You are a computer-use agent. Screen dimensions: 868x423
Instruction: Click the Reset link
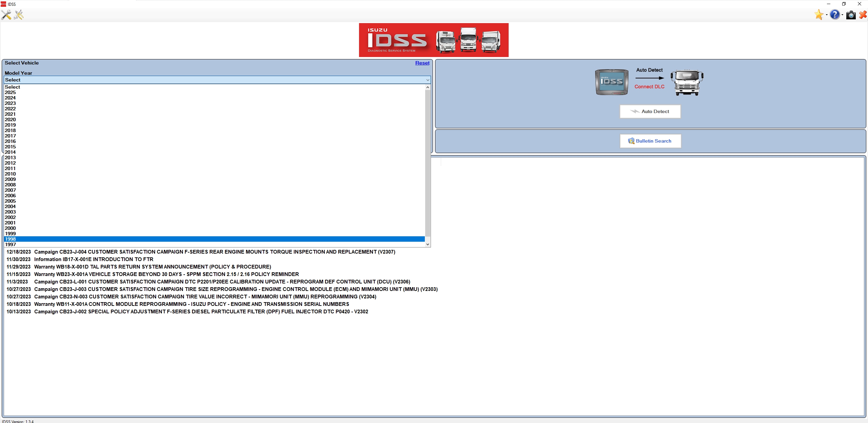pos(422,63)
